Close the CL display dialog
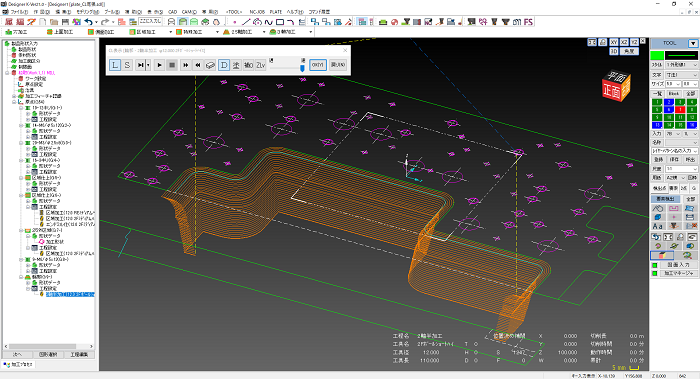This screenshot has height=379, width=700. click(345, 50)
